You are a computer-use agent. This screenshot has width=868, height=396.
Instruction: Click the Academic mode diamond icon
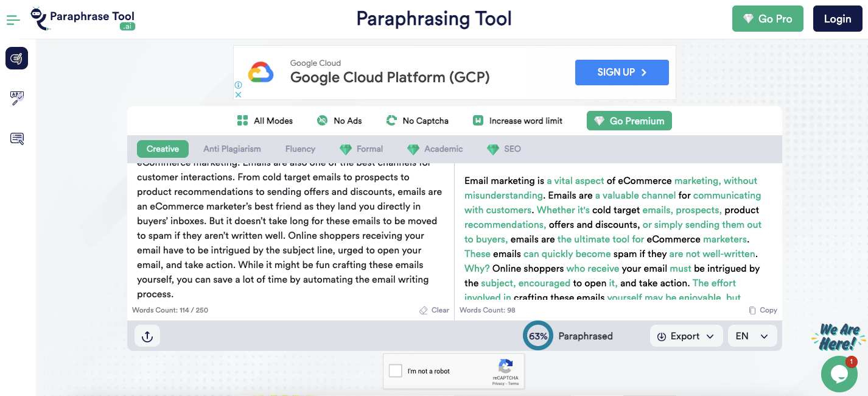coord(413,149)
